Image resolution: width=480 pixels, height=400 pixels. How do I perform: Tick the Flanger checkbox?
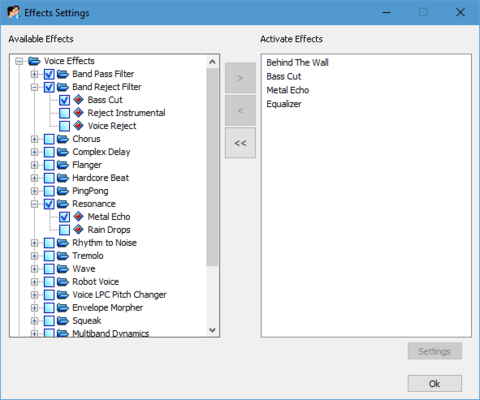(x=49, y=165)
